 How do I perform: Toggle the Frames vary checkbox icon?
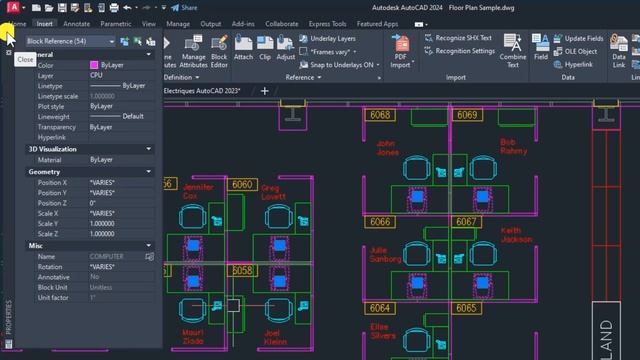(x=303, y=51)
